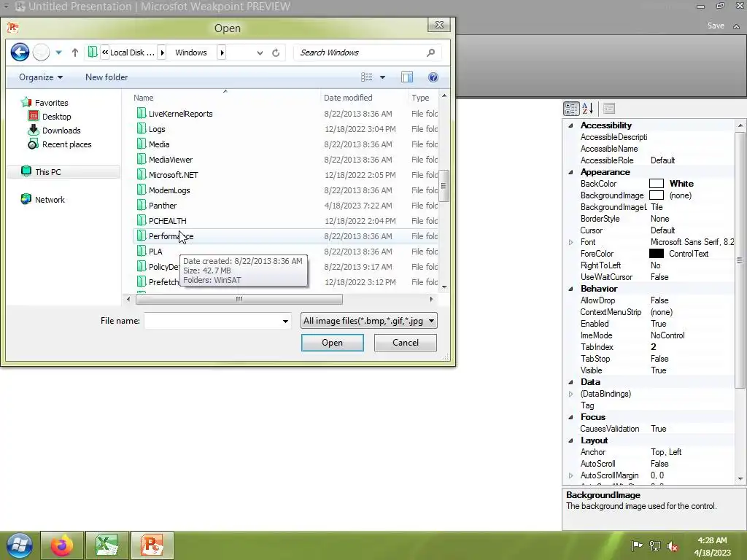Viewport: 747px width, 560px height.
Task: Select the PCHEALTH folder
Action: click(x=167, y=221)
